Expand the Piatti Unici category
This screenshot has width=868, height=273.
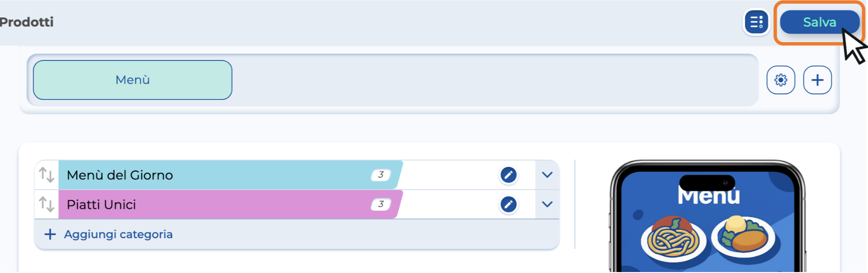tap(547, 204)
